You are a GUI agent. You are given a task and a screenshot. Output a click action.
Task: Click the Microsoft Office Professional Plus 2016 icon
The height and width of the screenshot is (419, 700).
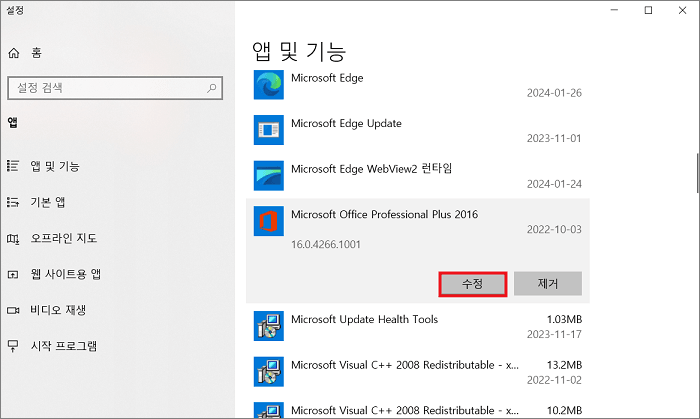tap(269, 221)
